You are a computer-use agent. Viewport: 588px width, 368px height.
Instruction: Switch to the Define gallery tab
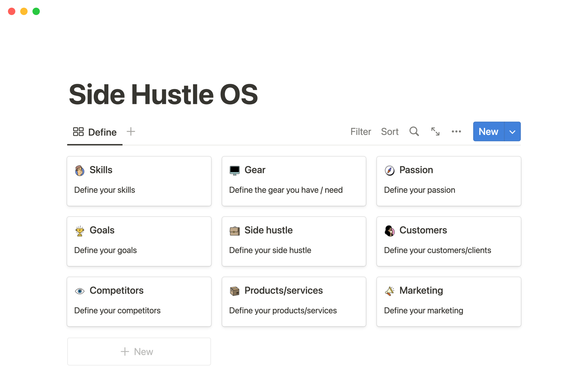(95, 132)
